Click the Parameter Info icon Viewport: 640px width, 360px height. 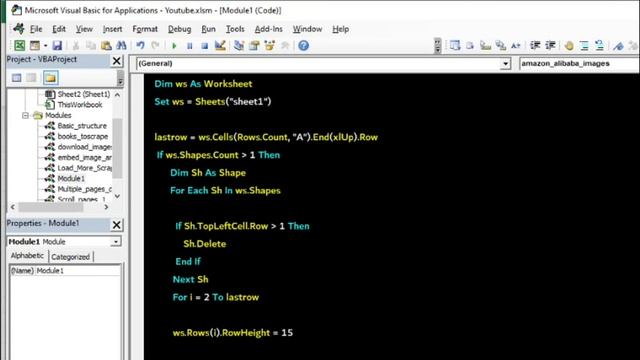pos(500,45)
